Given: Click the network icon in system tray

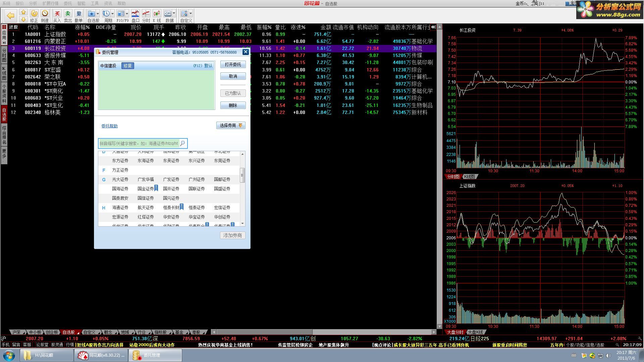Looking at the screenshot, I should [600, 356].
